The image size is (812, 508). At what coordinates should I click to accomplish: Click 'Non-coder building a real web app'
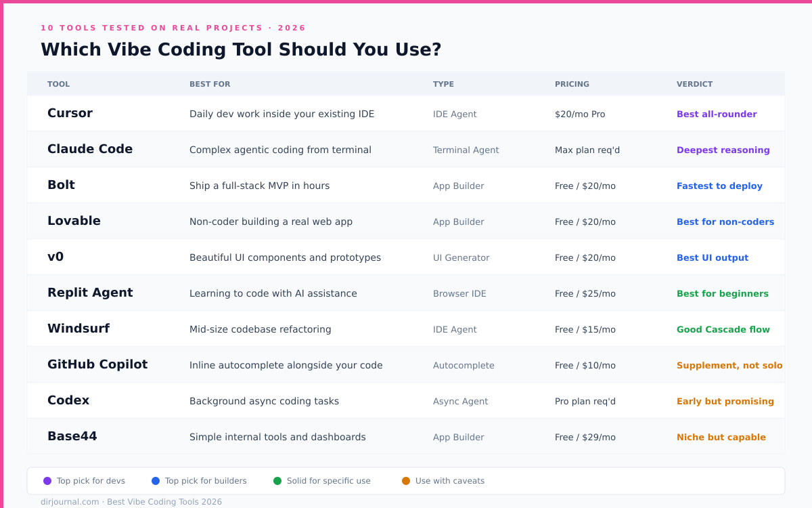[271, 221]
